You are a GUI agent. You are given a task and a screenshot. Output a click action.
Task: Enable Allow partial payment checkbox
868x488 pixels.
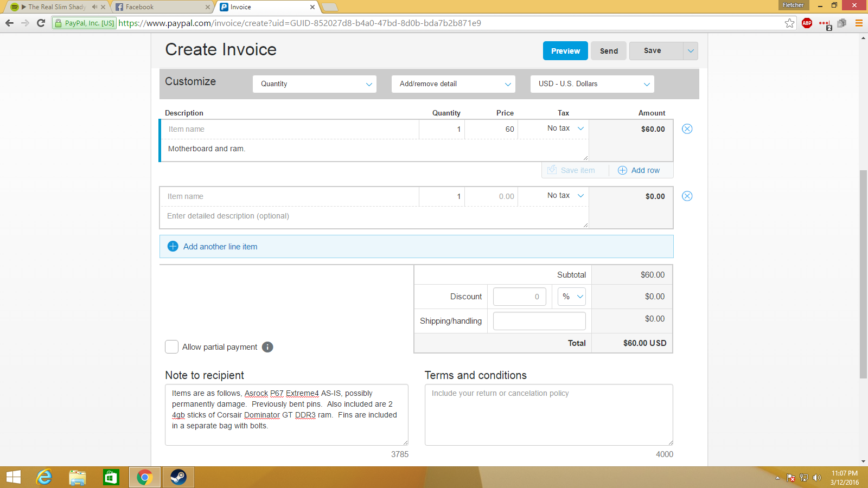click(171, 347)
